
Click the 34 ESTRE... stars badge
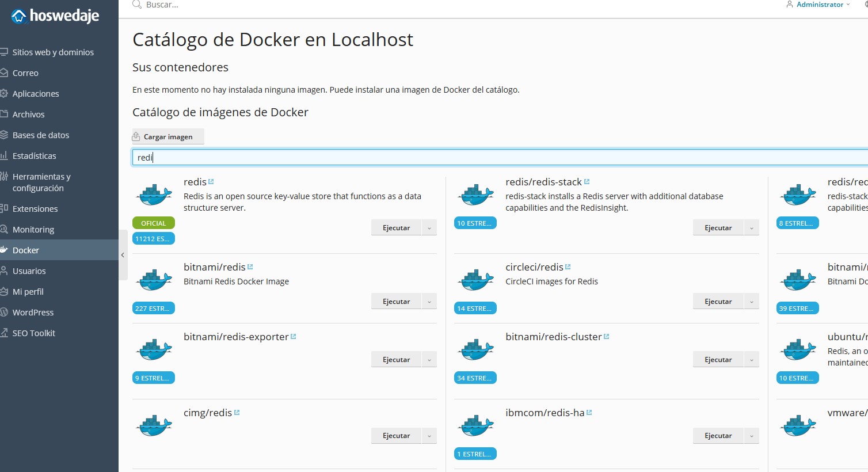[x=475, y=378]
